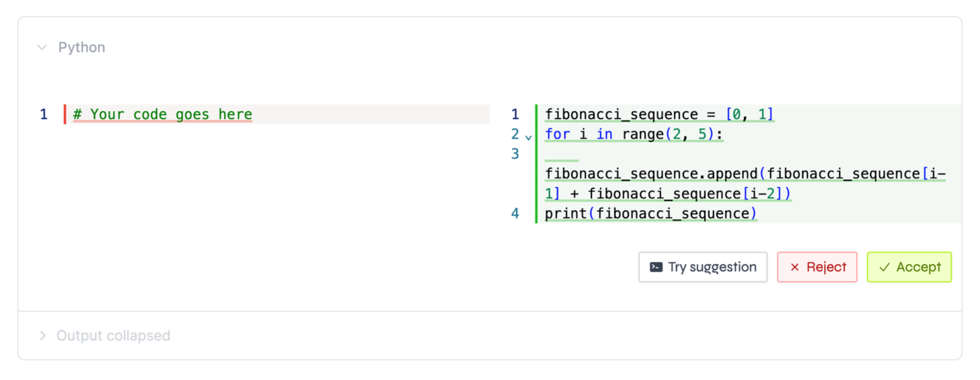The width and height of the screenshot is (980, 380).
Task: Click the × icon inside the Reject button
Action: (794, 267)
